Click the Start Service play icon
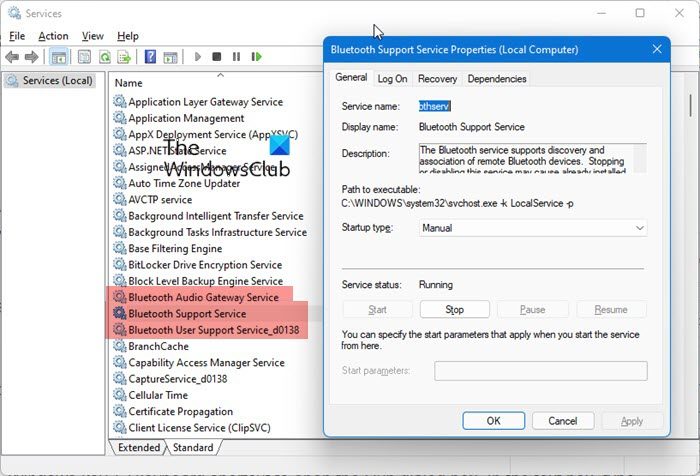 [x=198, y=57]
